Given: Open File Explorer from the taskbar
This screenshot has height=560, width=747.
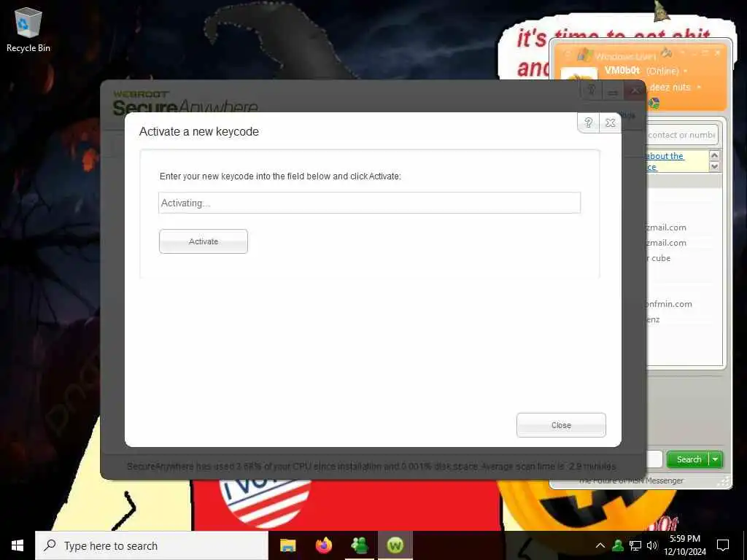Looking at the screenshot, I should click(x=287, y=545).
